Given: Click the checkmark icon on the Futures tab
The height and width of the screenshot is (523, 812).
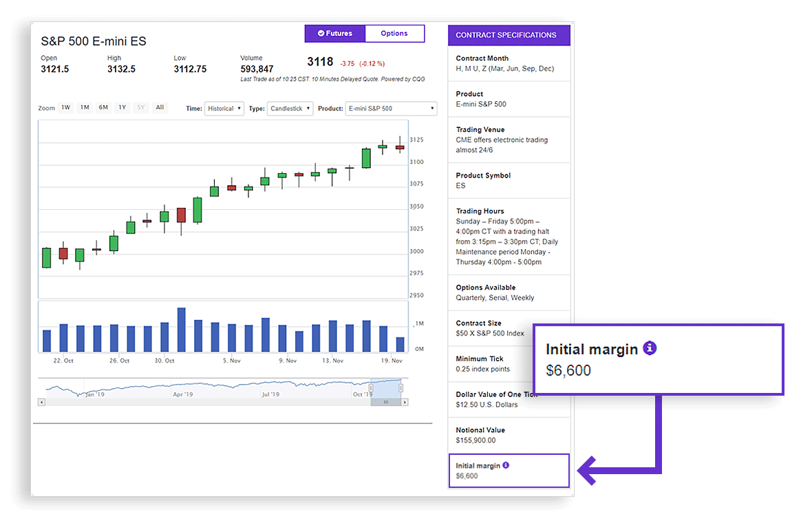Looking at the screenshot, I should (321, 33).
